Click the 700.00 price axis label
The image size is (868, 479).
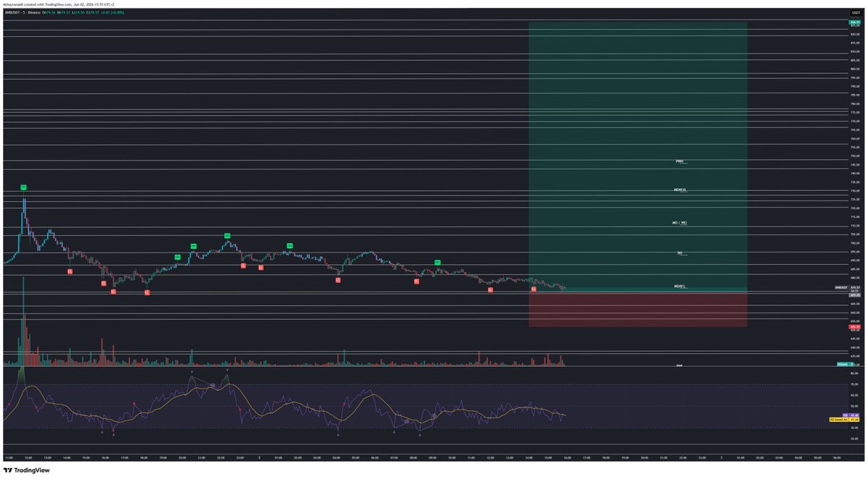point(854,242)
